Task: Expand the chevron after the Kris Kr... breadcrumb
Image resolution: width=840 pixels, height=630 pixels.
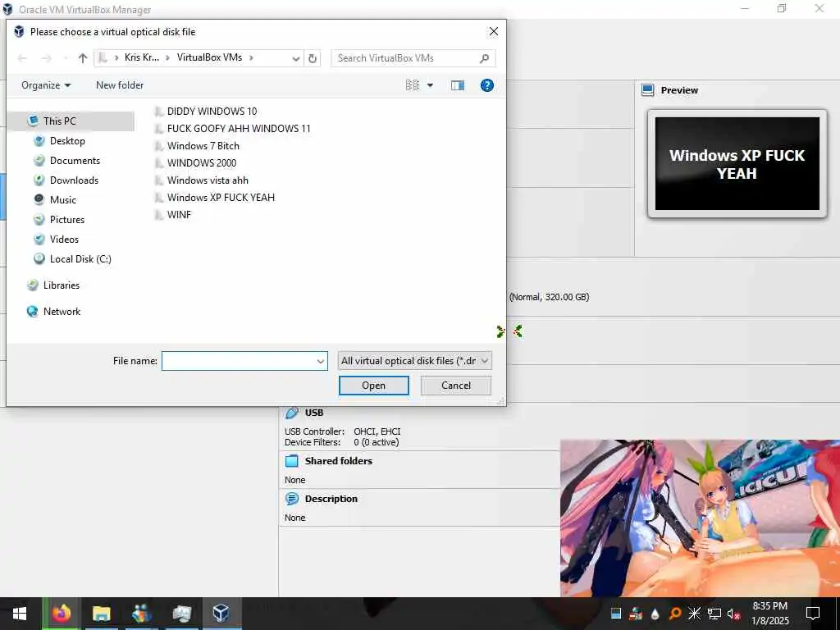Action: 167,58
